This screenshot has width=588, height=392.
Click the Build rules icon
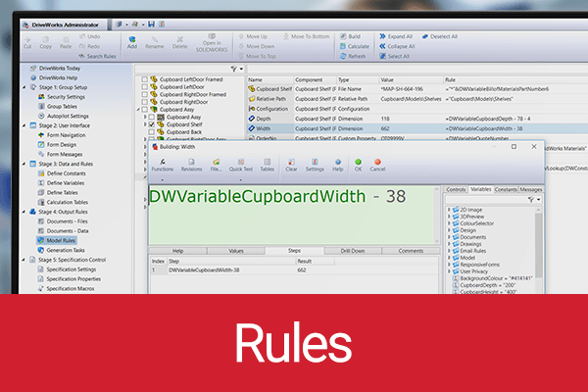[x=350, y=36]
